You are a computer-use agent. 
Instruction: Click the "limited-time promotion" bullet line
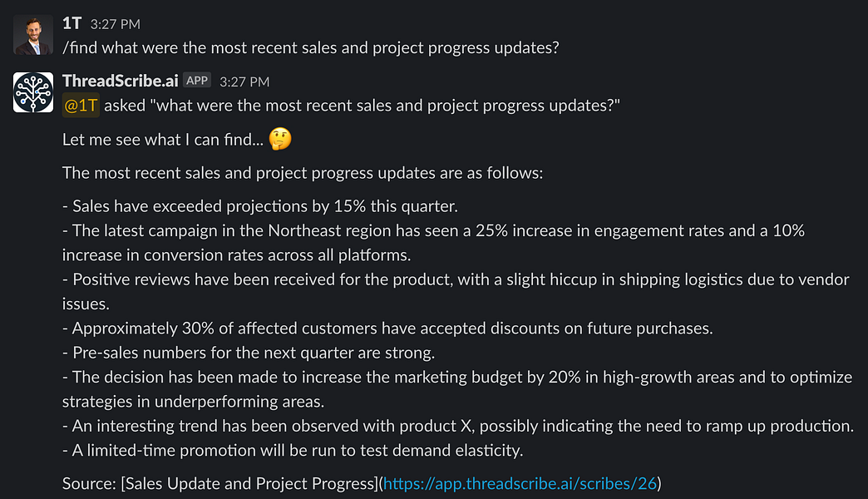[292, 451]
